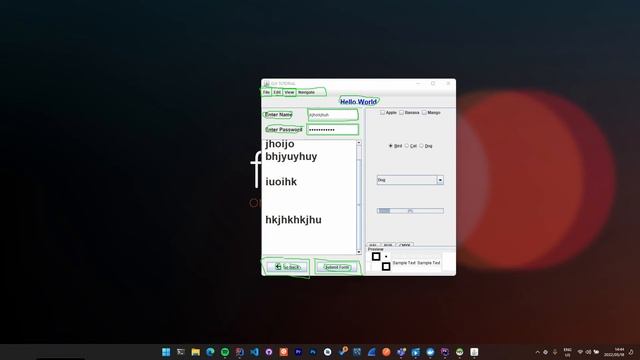Open the View menu
Image resolution: width=640 pixels, height=360 pixels.
tap(289, 93)
